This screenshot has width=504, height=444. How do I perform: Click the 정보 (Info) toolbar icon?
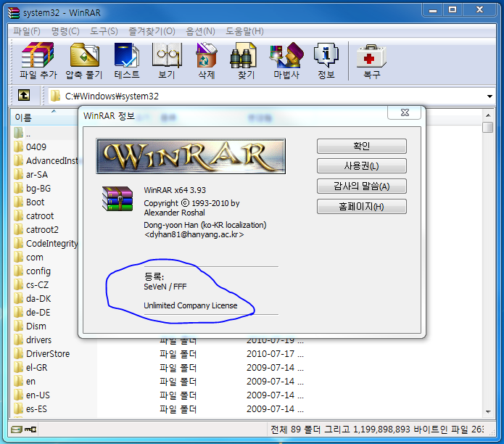pos(326,60)
